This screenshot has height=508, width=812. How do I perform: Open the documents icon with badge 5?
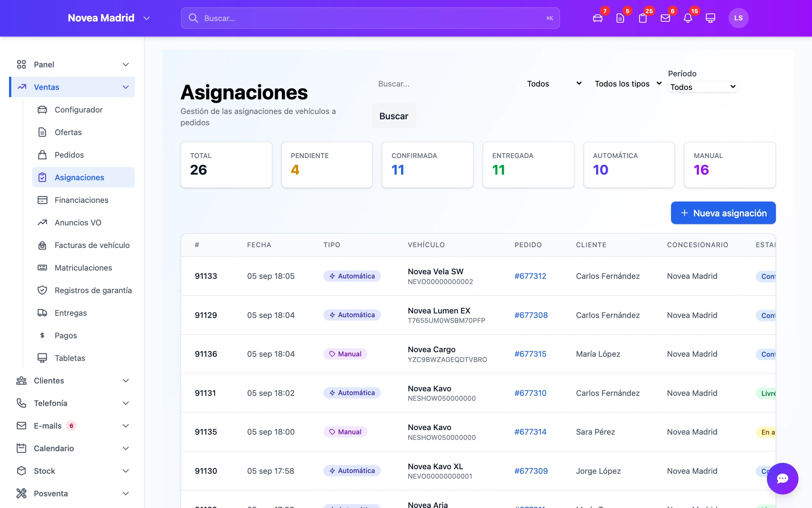(x=620, y=18)
